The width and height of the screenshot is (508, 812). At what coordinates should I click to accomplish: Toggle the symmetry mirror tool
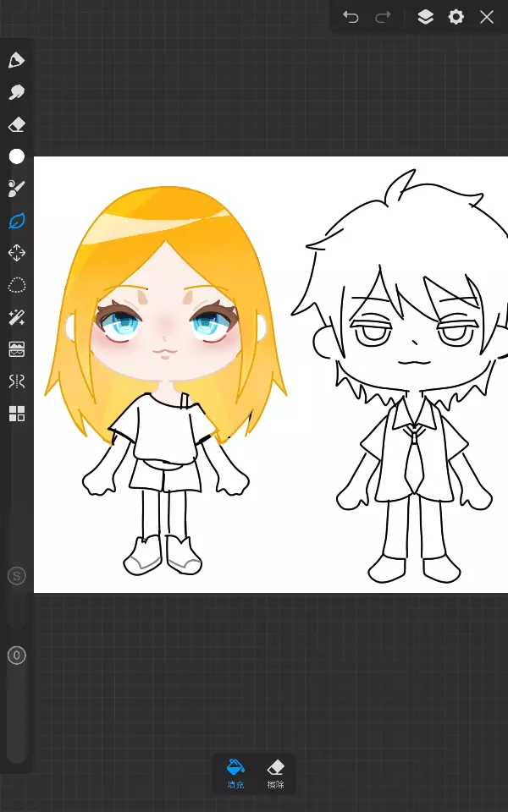point(17,381)
